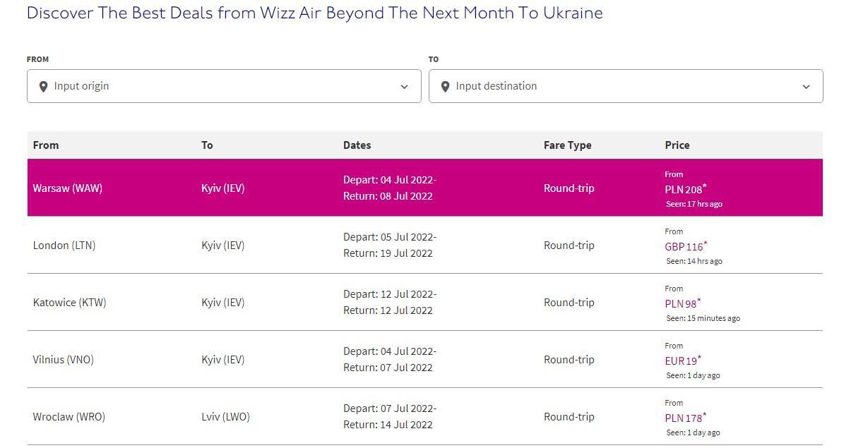Click the Fare Type column header
The width and height of the screenshot is (868, 448).
coord(567,145)
